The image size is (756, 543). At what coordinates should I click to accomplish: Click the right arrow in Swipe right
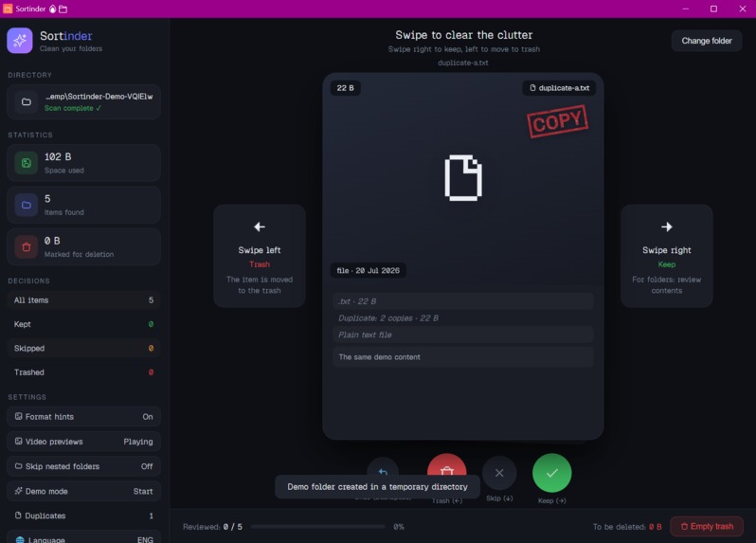pos(667,226)
